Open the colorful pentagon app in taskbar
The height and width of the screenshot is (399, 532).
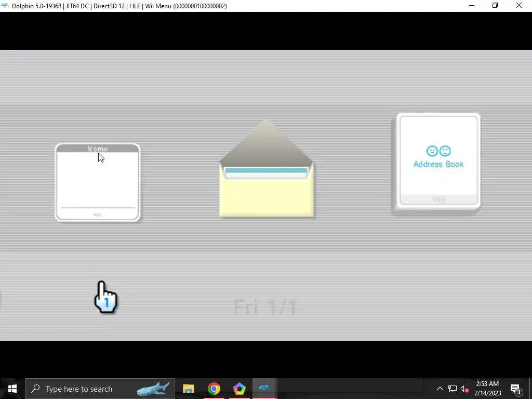[239, 389]
